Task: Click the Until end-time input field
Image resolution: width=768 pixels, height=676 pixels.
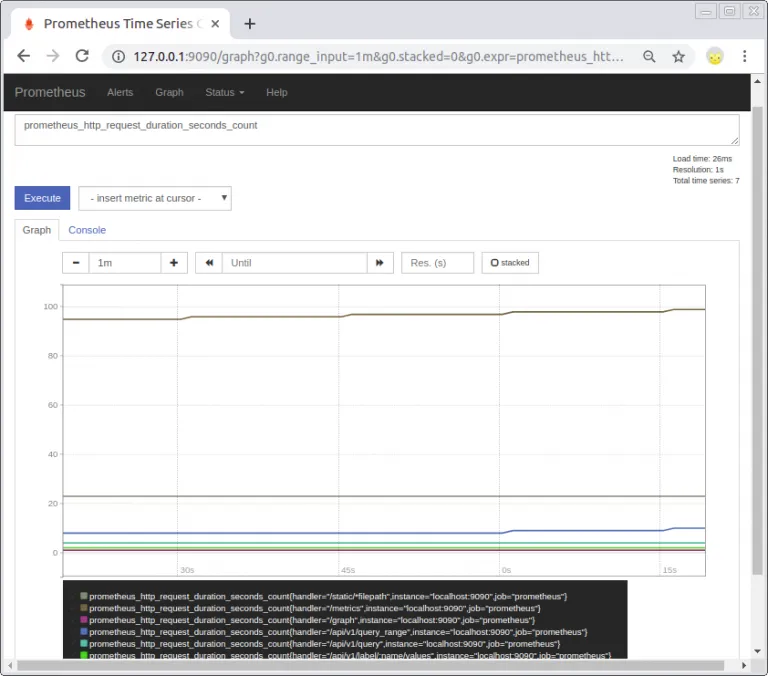Action: (x=295, y=263)
